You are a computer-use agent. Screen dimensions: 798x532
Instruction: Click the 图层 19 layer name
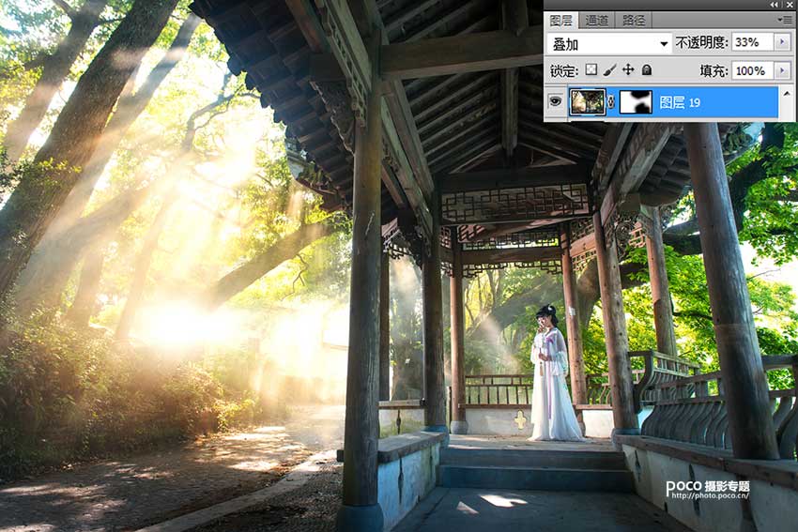pos(680,102)
